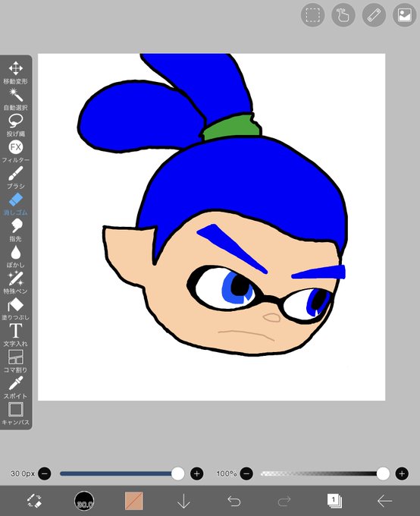Select the Blur (ぼかし) tool
420x516 pixels.
pyautogui.click(x=15, y=256)
